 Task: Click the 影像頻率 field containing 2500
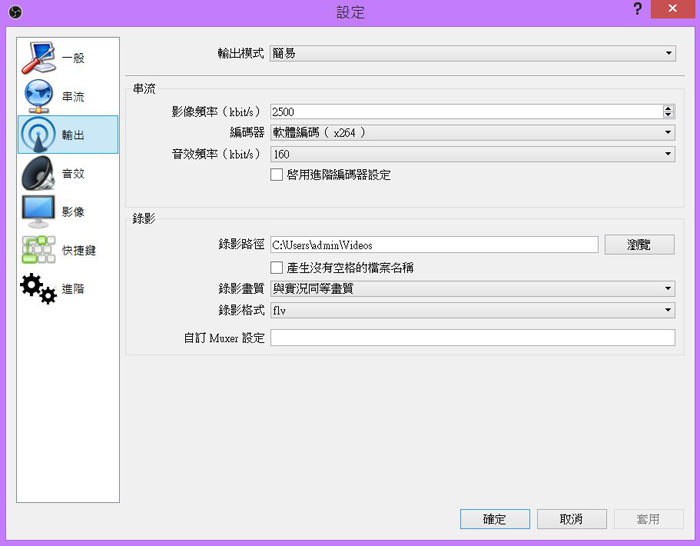(x=467, y=112)
